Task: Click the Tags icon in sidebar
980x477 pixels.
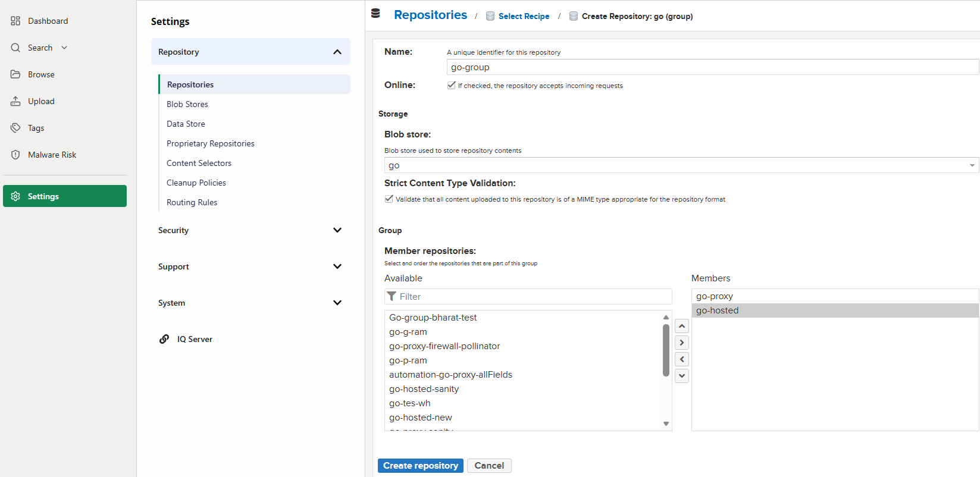Action: (x=15, y=128)
